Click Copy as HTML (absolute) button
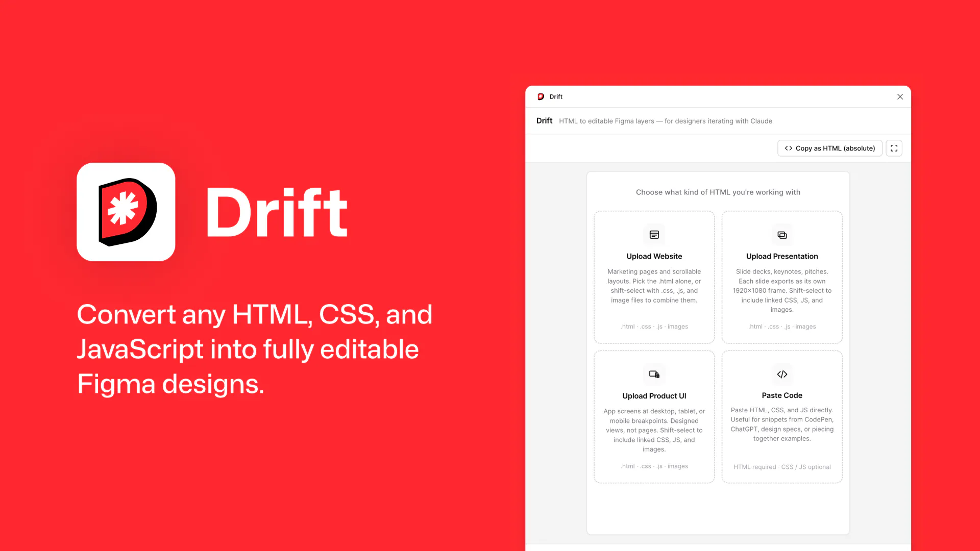 coord(829,148)
